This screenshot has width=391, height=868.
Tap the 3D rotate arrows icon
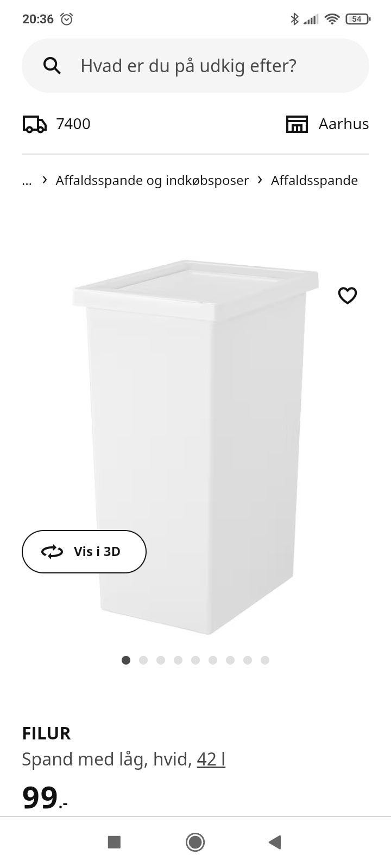[52, 552]
